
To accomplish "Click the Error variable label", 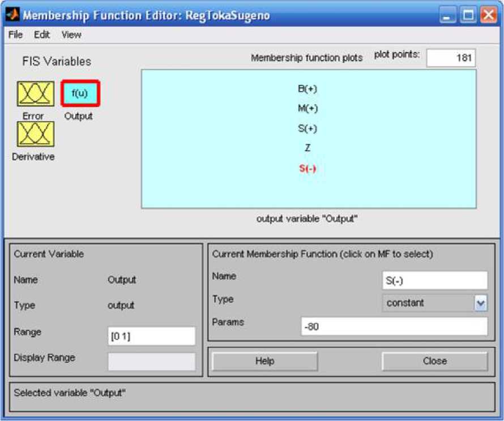I will pyautogui.click(x=33, y=116).
